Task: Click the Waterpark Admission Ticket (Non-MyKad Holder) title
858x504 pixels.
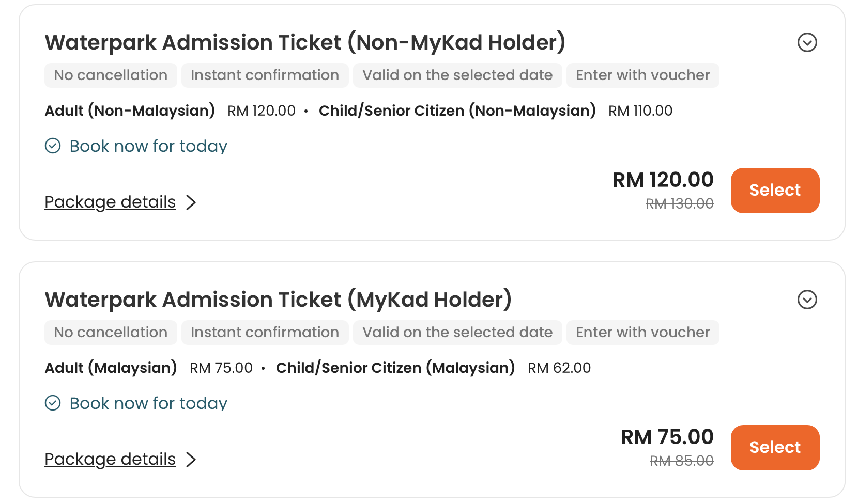Action: point(305,42)
